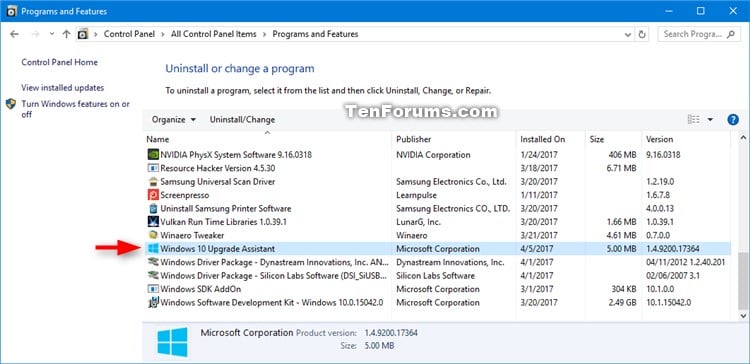Select Windows 10 Upgrade Assistant name
This screenshot has width=750, height=364.
tap(218, 249)
